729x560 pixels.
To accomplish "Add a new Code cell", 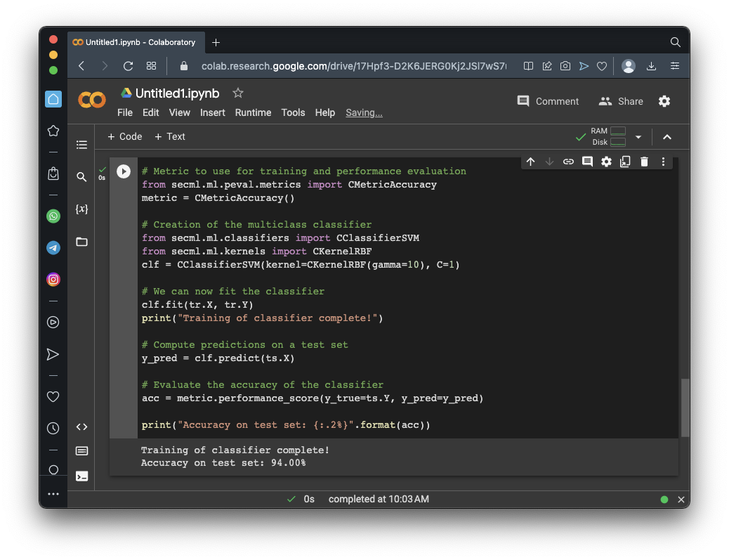I will (x=124, y=136).
